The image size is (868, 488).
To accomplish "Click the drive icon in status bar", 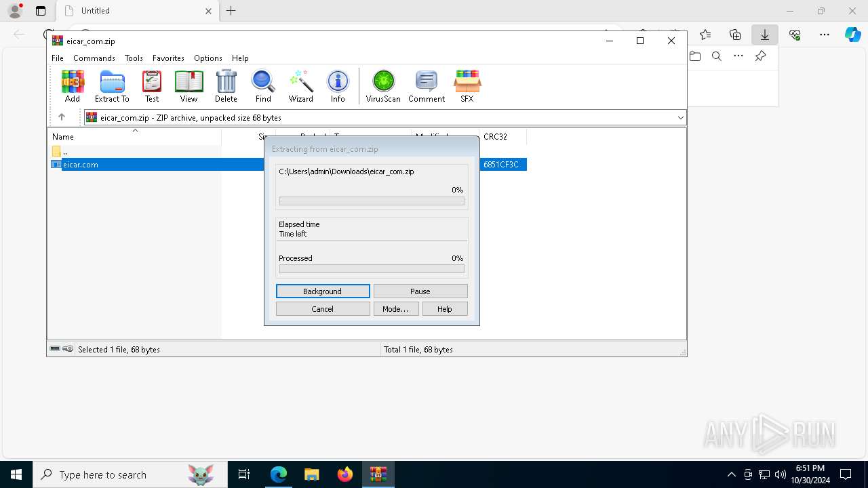I will [55, 349].
